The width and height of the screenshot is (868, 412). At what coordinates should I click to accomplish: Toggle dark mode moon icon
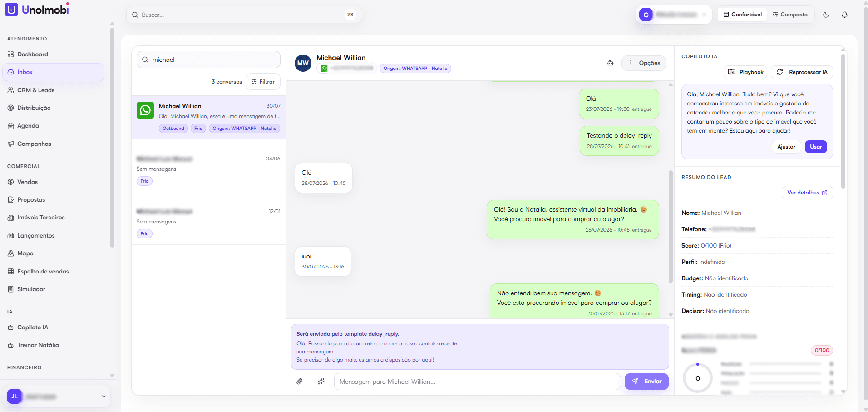[826, 15]
